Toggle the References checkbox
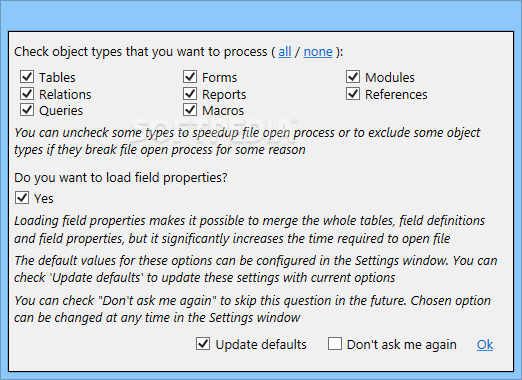522x380 pixels. pyautogui.click(x=353, y=94)
